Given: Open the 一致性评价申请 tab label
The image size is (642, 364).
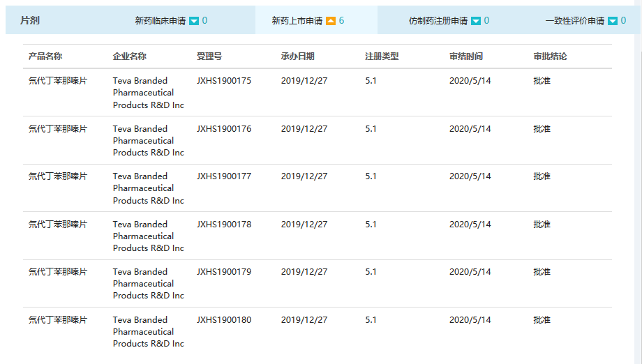Looking at the screenshot, I should click(575, 21).
